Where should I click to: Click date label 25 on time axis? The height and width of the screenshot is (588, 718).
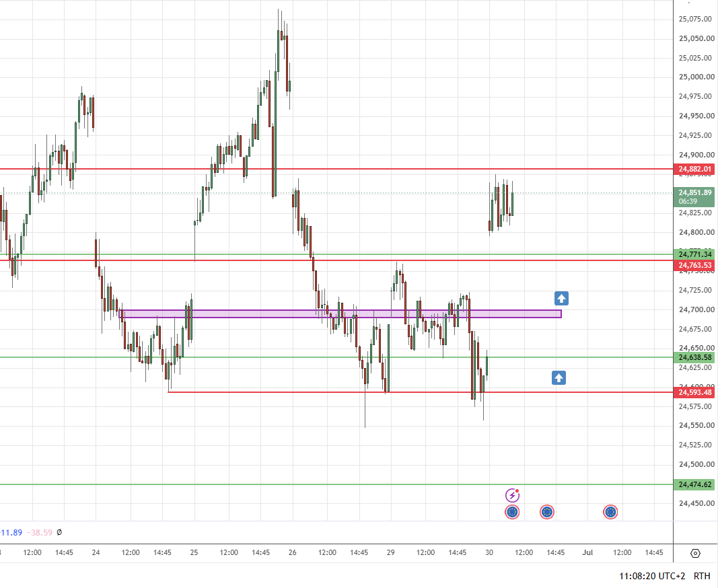click(194, 553)
